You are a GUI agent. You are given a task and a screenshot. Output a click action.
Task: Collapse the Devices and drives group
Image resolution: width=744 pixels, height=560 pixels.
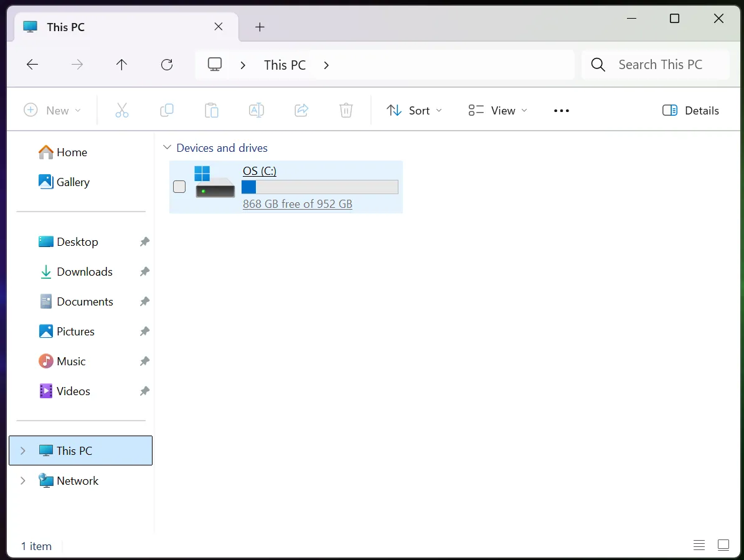[x=167, y=148]
